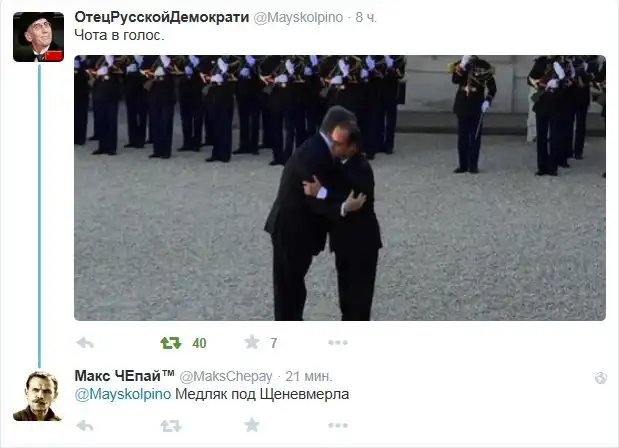Favorite the tweet with 7 stars
This screenshot has height=448, width=619.
[x=252, y=342]
